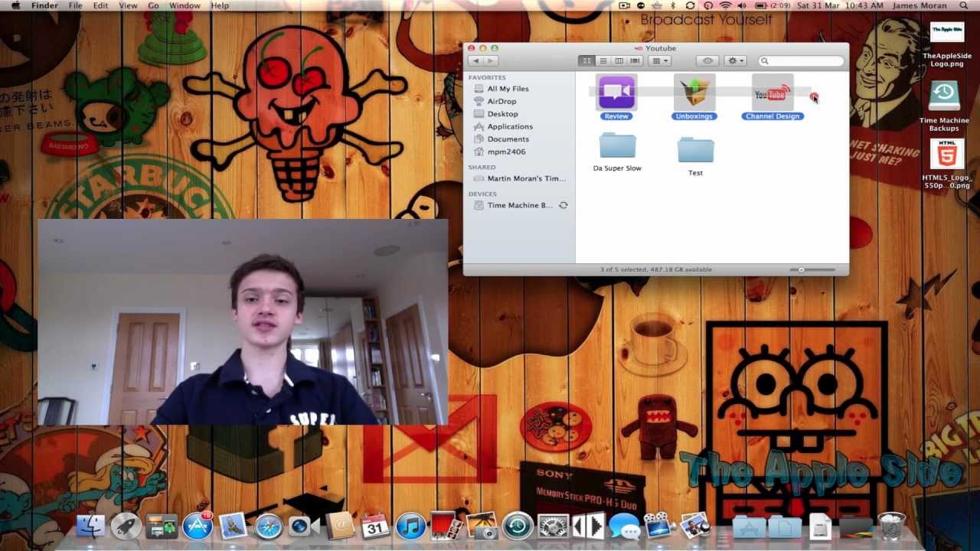This screenshot has height=551, width=980.
Task: Open Messages from the Dock
Action: 625,526
